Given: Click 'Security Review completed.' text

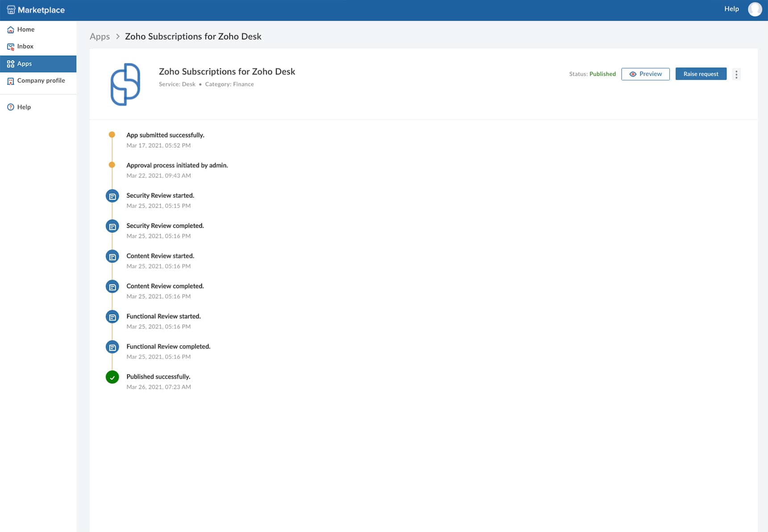Looking at the screenshot, I should point(165,226).
